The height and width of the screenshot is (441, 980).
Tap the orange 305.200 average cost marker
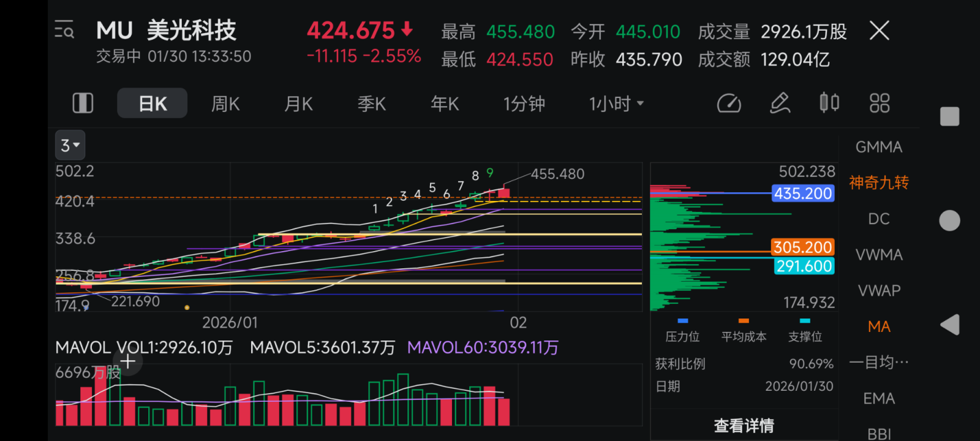pyautogui.click(x=803, y=247)
